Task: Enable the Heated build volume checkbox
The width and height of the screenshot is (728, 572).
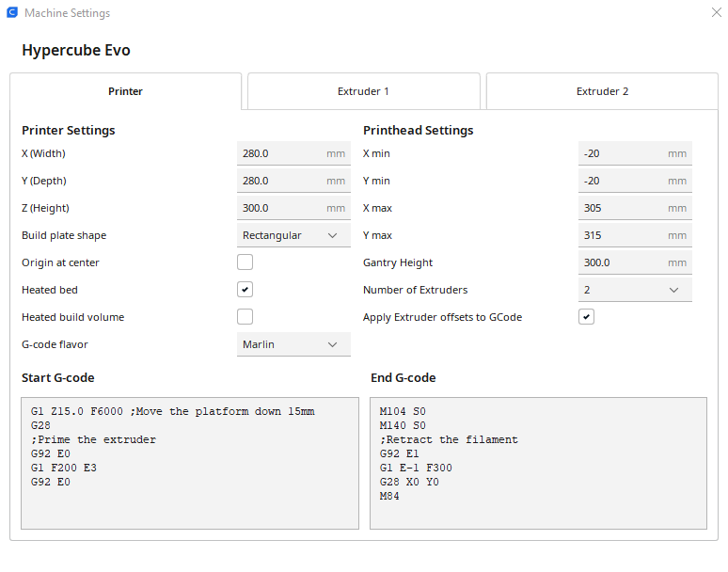Action: [245, 317]
